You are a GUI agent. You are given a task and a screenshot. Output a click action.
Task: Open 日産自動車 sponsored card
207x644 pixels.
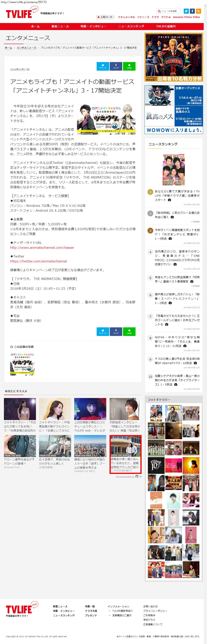tap(55, 452)
